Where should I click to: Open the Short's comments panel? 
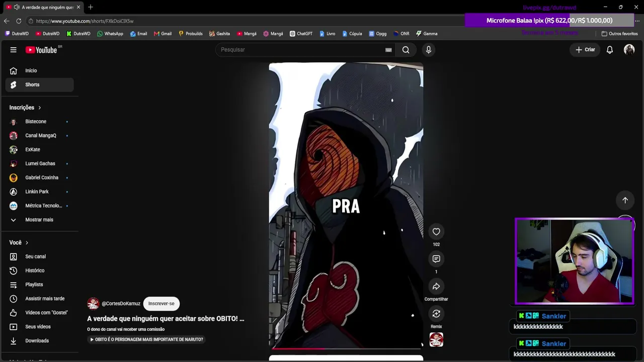point(436,259)
